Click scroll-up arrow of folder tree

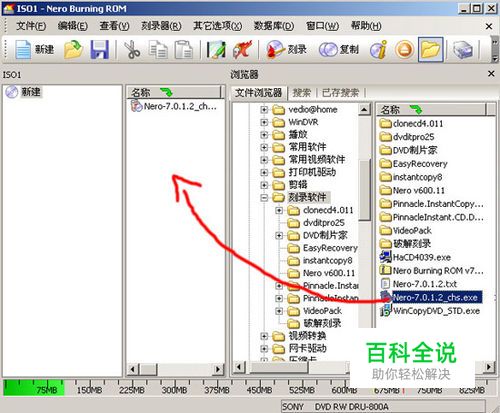(x=364, y=110)
